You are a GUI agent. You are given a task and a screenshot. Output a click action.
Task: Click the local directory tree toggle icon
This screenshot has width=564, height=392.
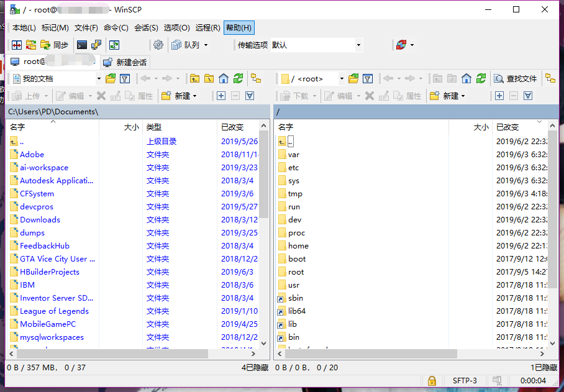256,78
